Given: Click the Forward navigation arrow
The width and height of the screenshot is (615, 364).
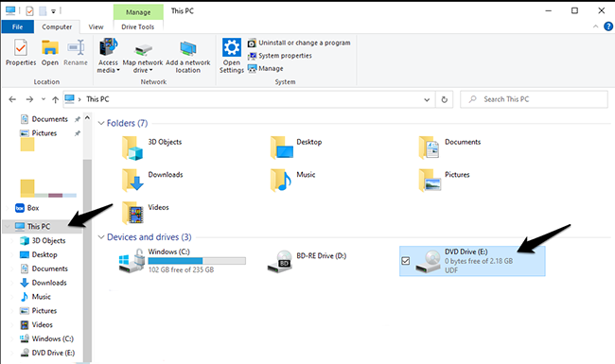Looking at the screenshot, I should 29,99.
